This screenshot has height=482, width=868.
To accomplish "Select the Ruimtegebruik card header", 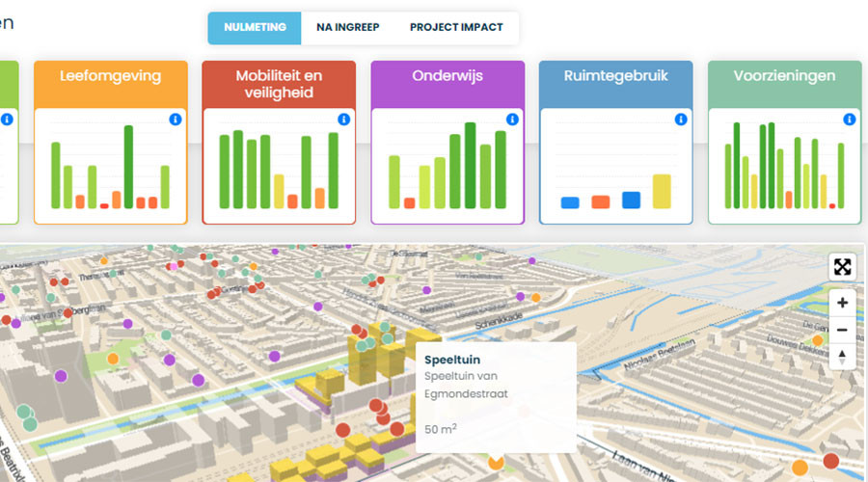I will tap(615, 84).
